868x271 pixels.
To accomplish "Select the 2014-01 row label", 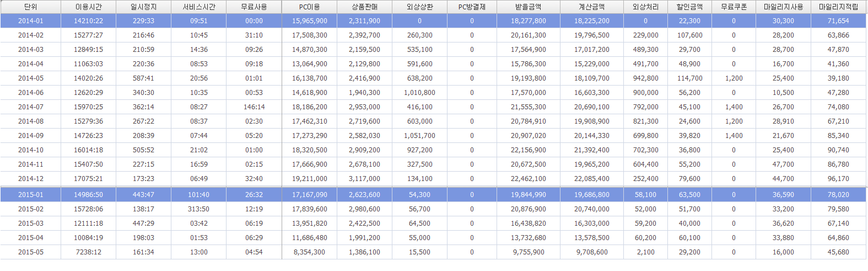I will (31, 21).
